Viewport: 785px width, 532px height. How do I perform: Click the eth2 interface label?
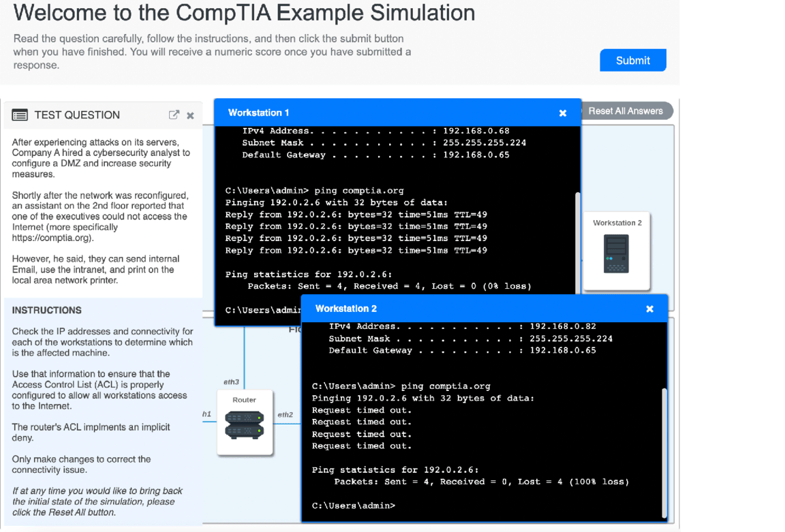pos(286,414)
